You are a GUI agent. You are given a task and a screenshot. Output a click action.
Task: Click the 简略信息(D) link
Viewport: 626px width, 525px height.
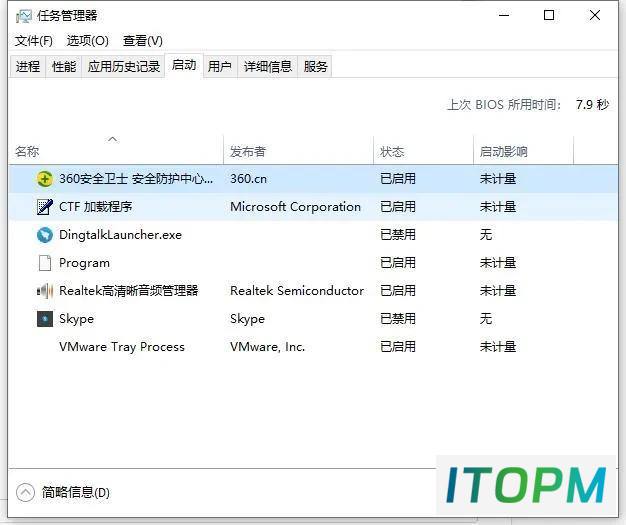click(x=75, y=492)
